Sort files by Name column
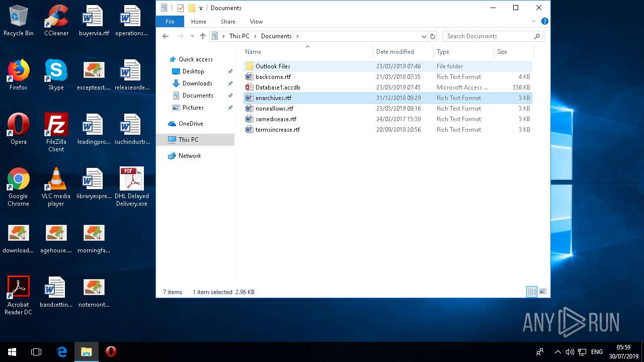644x362 pixels. 308,52
